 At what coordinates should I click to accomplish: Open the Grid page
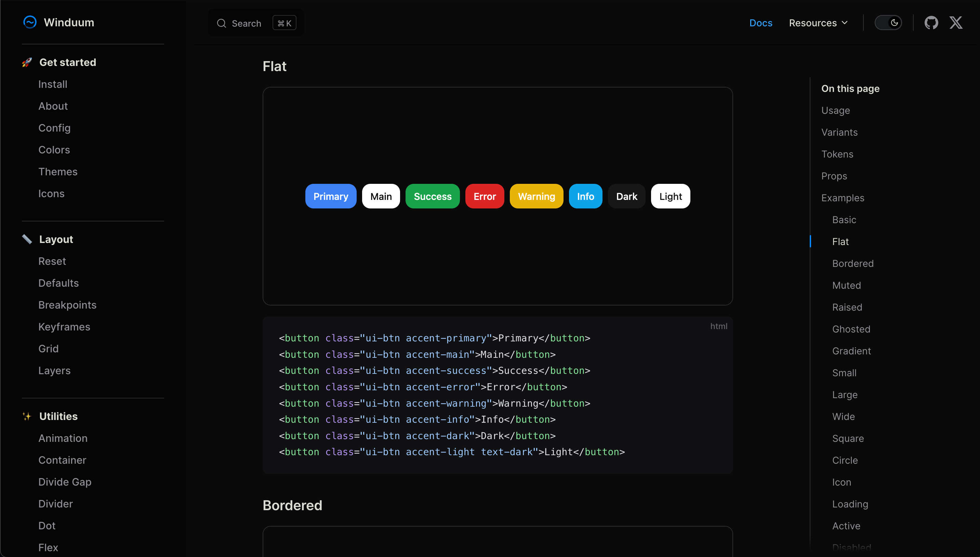[49, 349]
